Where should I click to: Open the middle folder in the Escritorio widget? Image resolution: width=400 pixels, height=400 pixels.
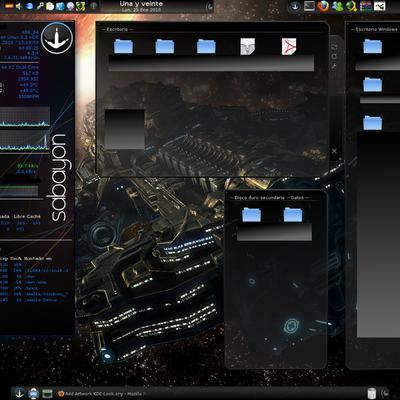pos(206,46)
